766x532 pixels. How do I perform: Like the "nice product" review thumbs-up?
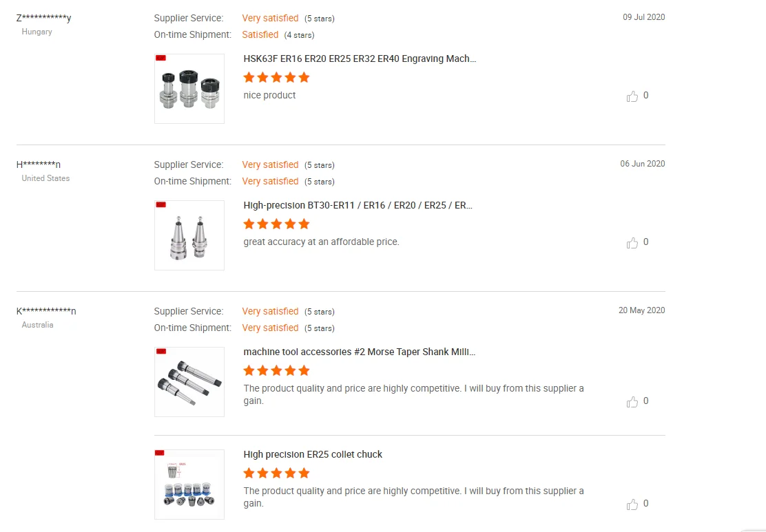click(x=632, y=96)
